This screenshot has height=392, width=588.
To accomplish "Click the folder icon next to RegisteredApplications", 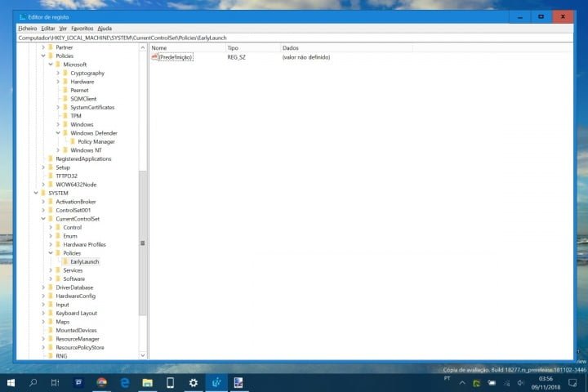I will 51,158.
